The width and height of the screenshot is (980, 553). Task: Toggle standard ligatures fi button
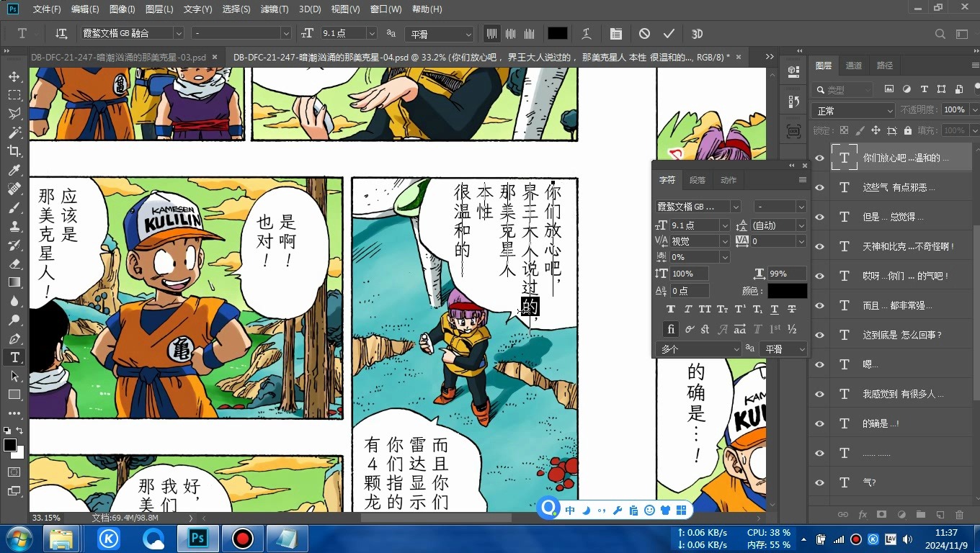[x=670, y=329]
